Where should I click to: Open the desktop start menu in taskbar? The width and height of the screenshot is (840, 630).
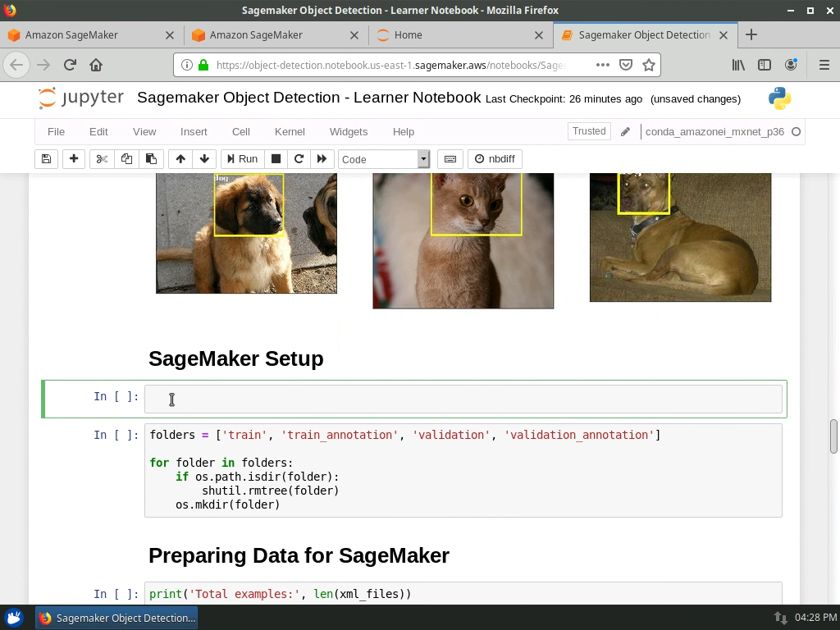(15, 618)
